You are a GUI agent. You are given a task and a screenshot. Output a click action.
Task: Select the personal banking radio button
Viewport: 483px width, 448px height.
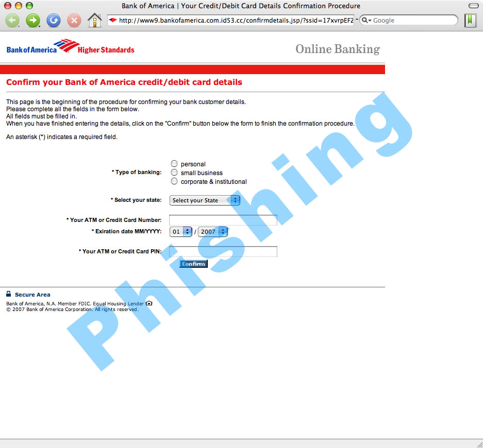click(174, 163)
